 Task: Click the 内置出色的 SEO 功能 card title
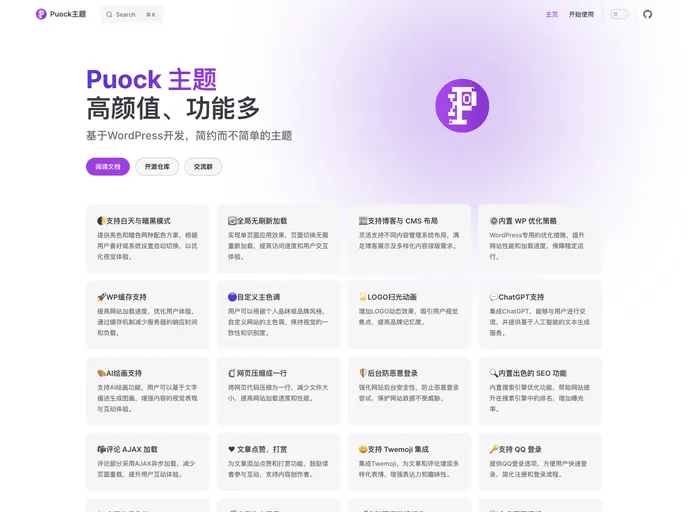(x=533, y=373)
